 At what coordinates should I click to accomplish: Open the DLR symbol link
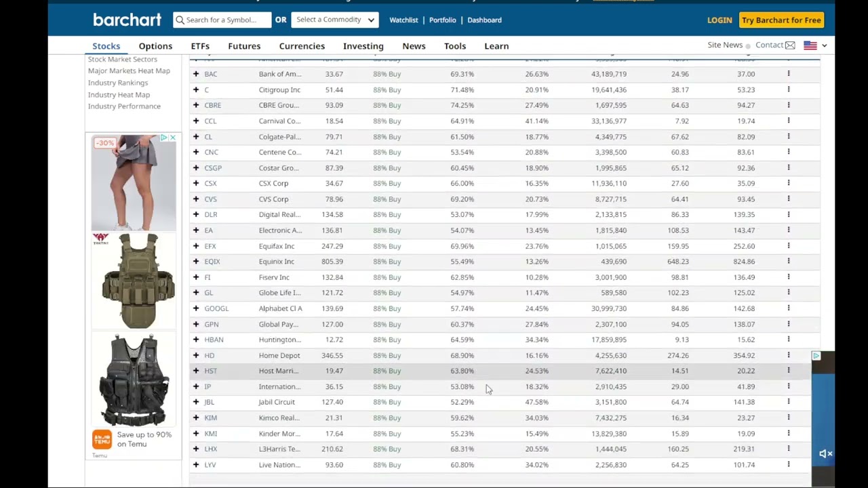pyautogui.click(x=211, y=215)
